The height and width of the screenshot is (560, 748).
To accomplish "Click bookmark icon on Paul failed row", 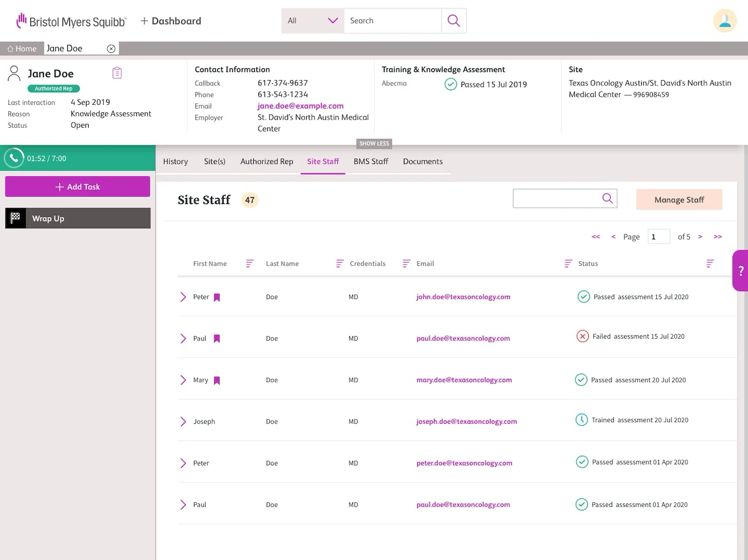I will pos(217,339).
